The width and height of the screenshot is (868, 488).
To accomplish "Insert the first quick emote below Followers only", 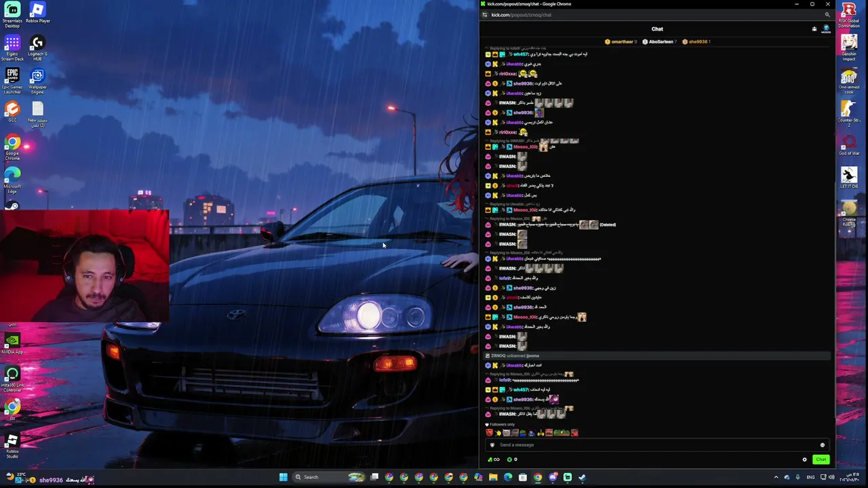I will point(489,433).
